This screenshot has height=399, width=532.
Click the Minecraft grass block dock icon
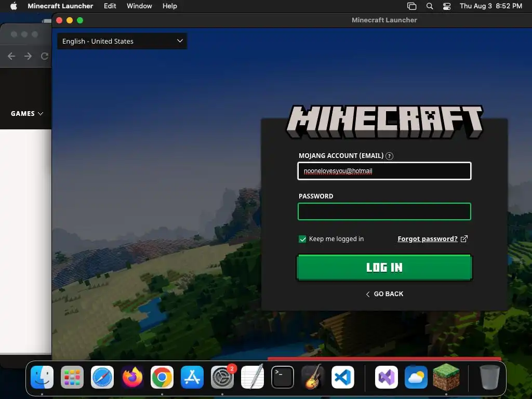446,377
